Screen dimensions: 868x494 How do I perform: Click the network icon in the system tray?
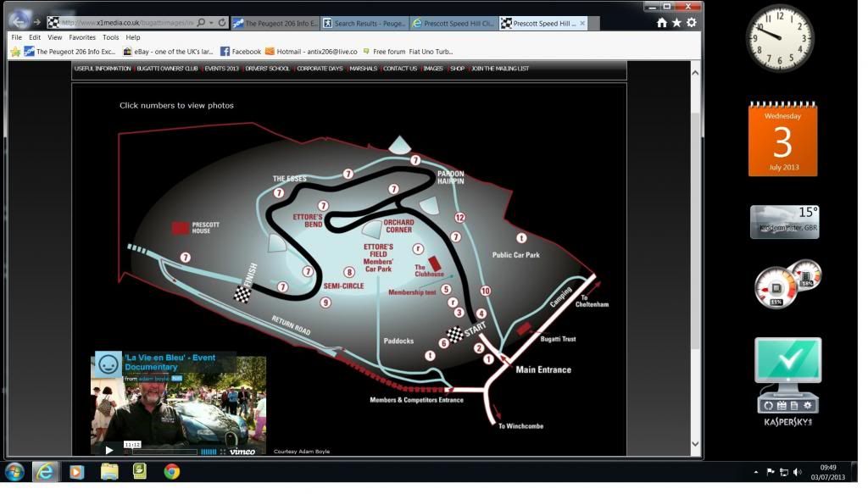tap(784, 472)
